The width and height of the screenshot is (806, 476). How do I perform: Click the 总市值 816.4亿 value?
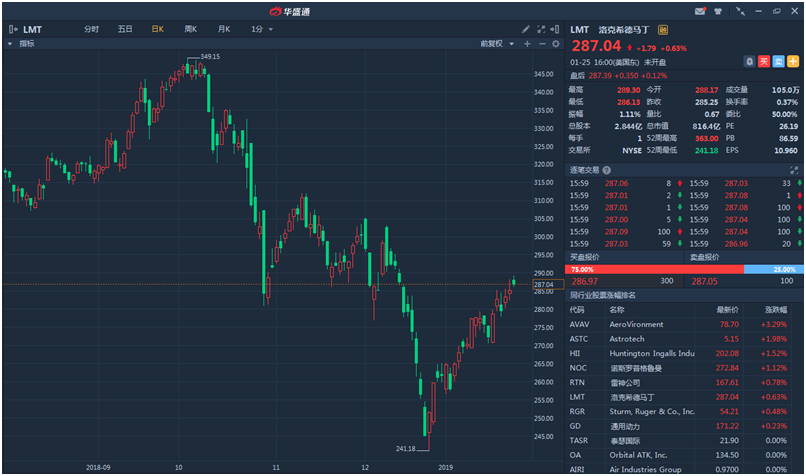pos(706,126)
